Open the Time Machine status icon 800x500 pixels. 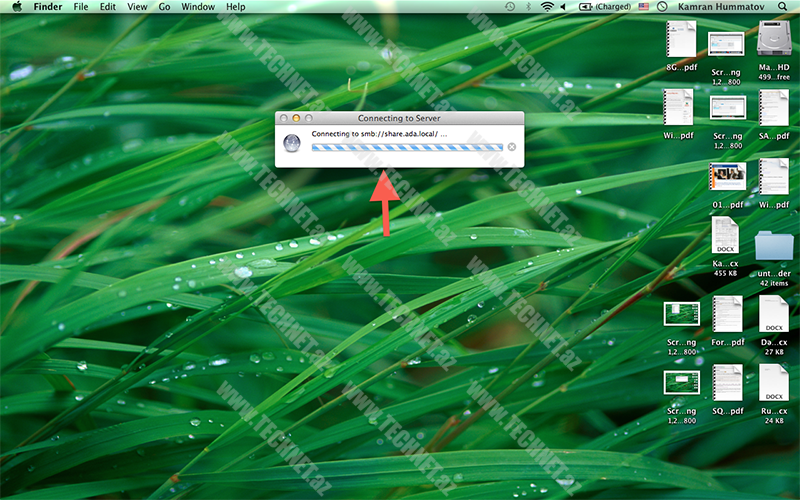click(x=510, y=7)
